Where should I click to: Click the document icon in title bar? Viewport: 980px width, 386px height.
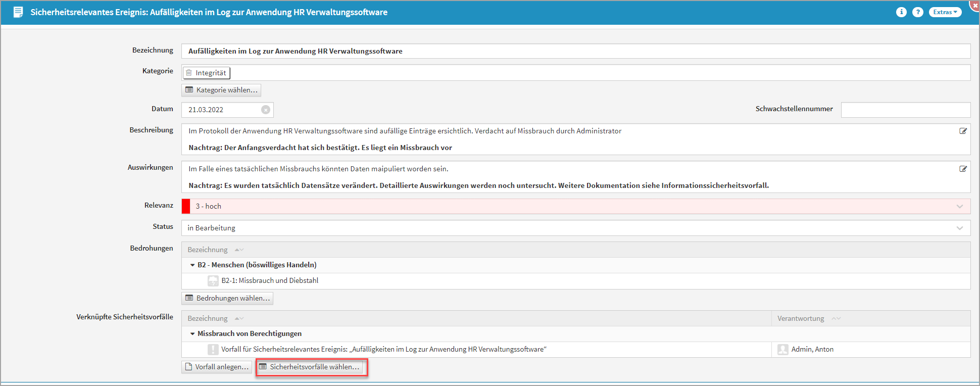click(x=18, y=12)
